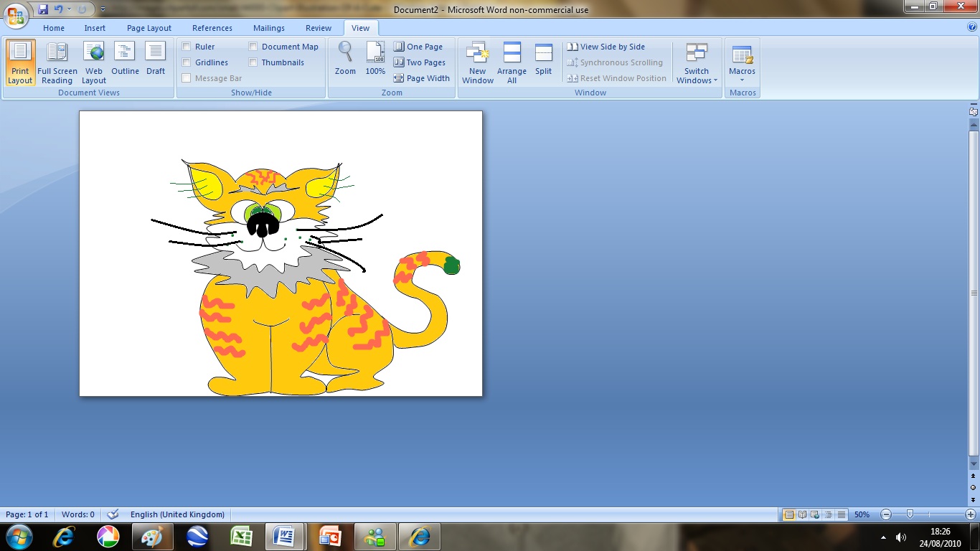Status bar Draft view button
Viewport: 980px width, 551px height.
click(x=842, y=514)
